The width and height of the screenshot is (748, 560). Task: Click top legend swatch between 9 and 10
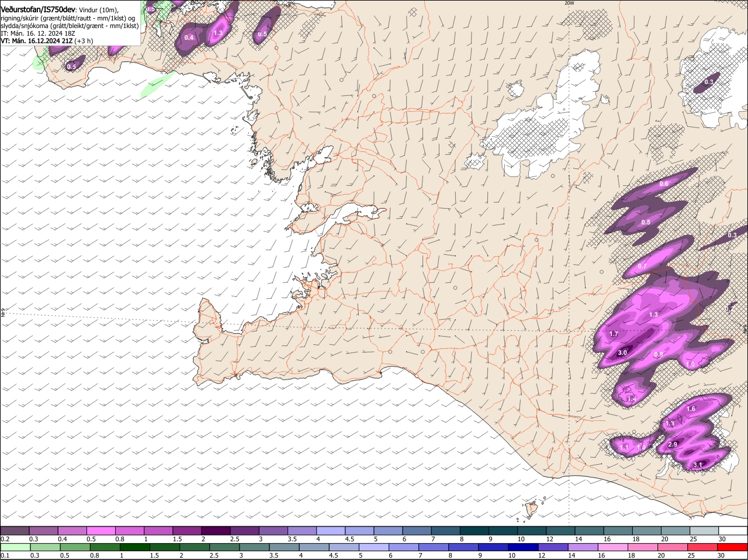click(503, 530)
